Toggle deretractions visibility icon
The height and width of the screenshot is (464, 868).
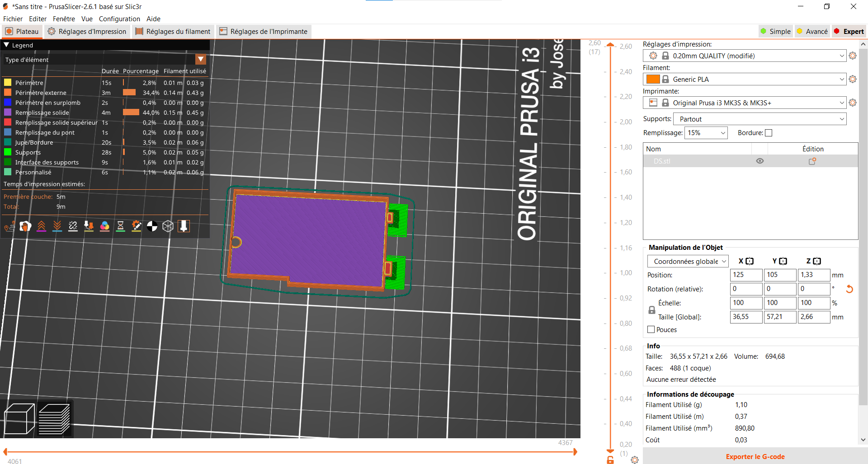point(57,226)
